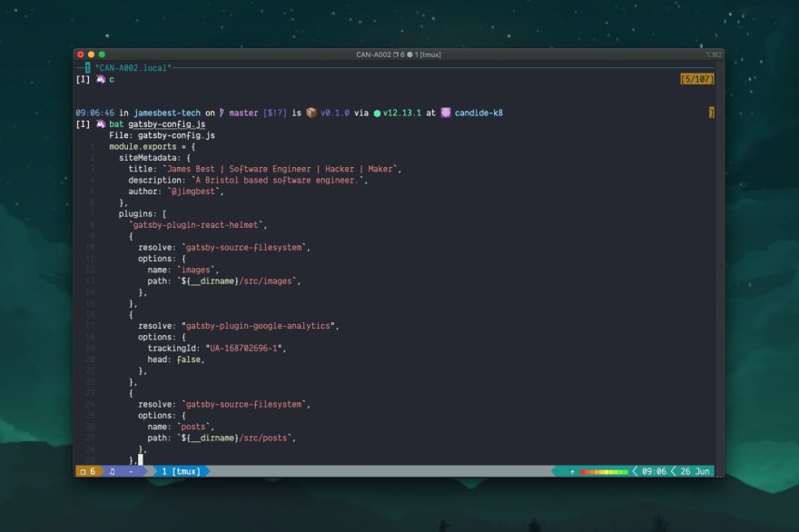Click the teal pane number 1 marker

88,68
